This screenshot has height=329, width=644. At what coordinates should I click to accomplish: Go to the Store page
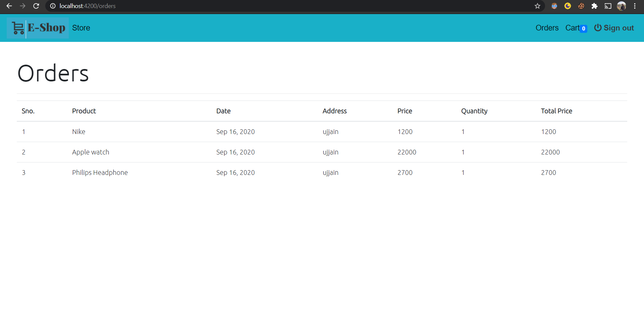81,28
